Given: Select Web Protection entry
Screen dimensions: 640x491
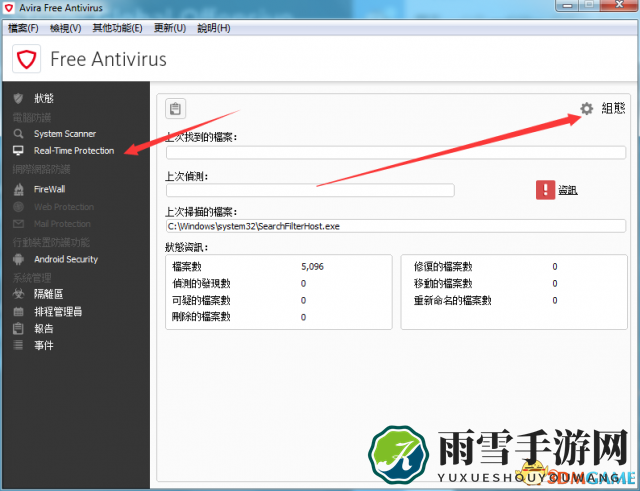Looking at the screenshot, I should click(x=64, y=207).
